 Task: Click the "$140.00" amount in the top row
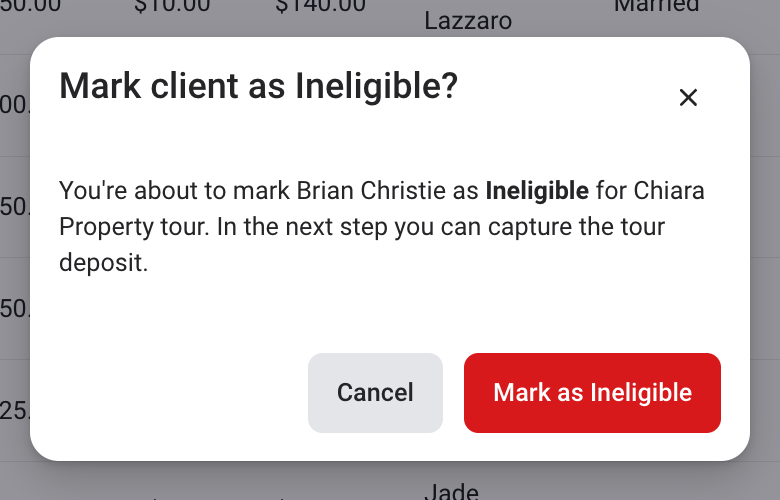323,6
